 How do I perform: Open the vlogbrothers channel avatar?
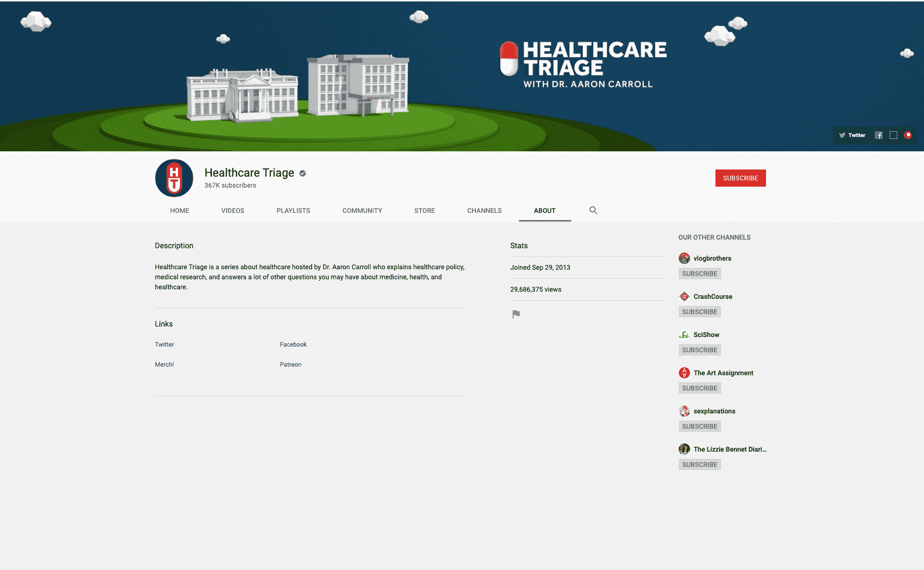click(684, 258)
